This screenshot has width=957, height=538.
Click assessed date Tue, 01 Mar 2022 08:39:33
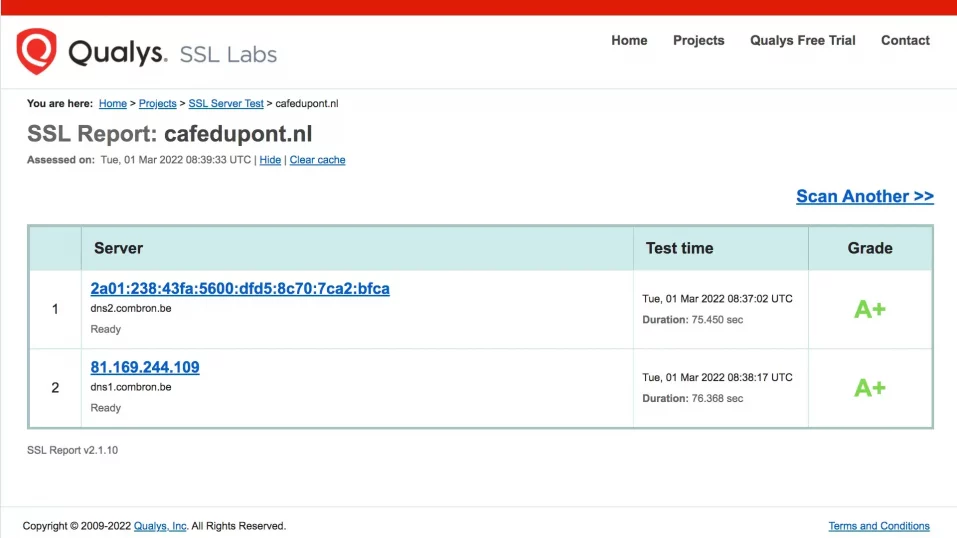(x=175, y=160)
